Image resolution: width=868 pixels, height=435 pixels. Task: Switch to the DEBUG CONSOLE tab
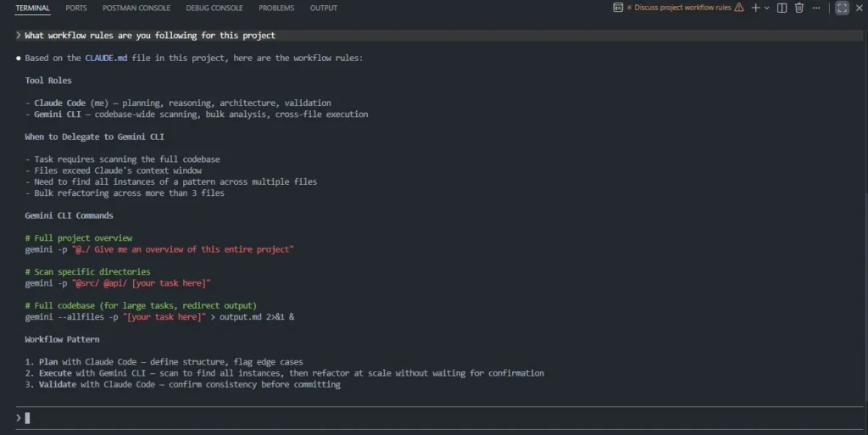tap(214, 8)
